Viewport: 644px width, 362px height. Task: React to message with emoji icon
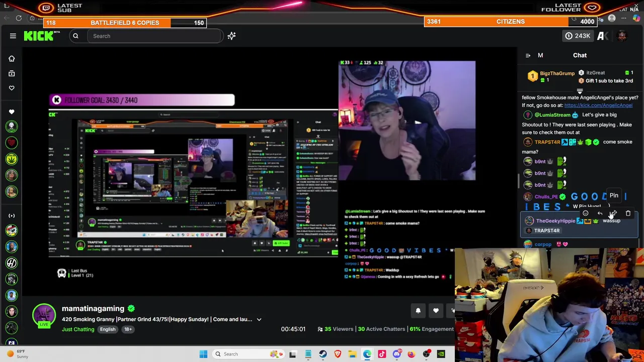click(586, 213)
